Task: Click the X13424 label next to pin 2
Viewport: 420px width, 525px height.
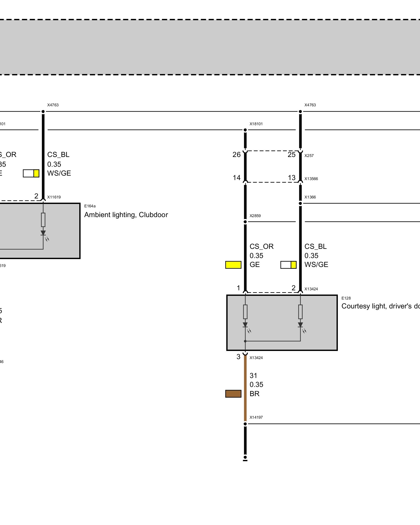Action: point(311,289)
